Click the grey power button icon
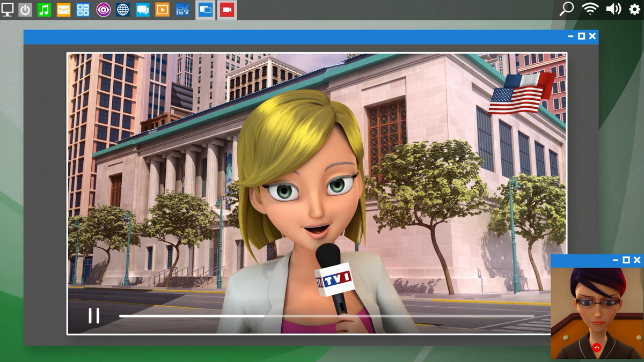The width and height of the screenshot is (644, 362). [25, 10]
